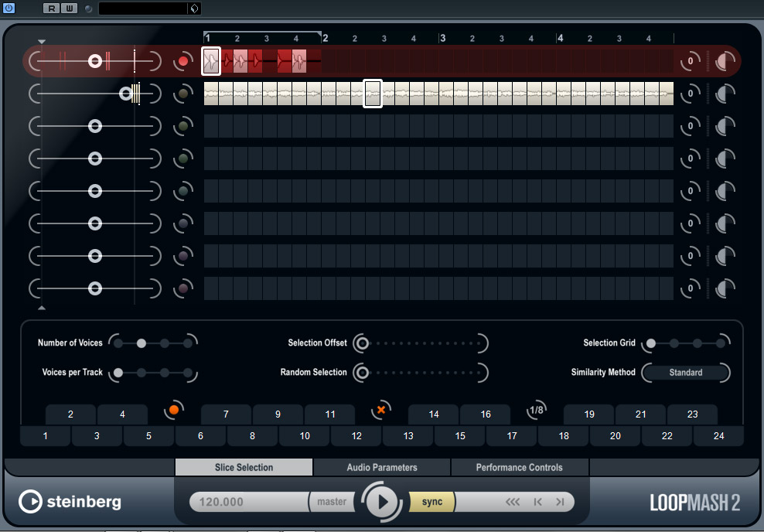Trigger scene pad 7
Image resolution: width=764 pixels, height=532 pixels.
(226, 414)
